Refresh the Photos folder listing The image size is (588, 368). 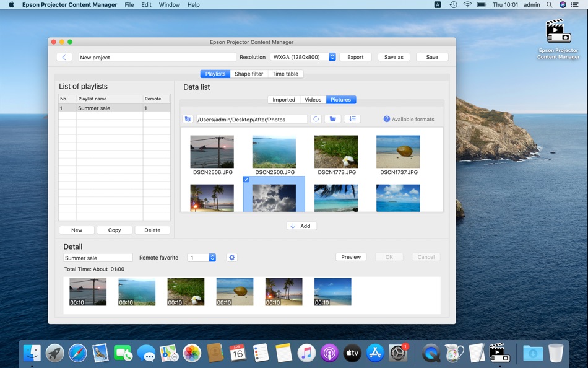[316, 119]
